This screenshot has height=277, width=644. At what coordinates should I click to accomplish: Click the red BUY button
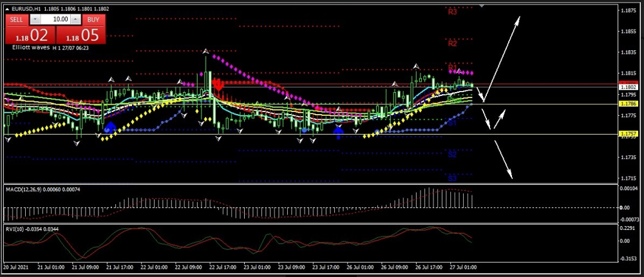coord(93,19)
